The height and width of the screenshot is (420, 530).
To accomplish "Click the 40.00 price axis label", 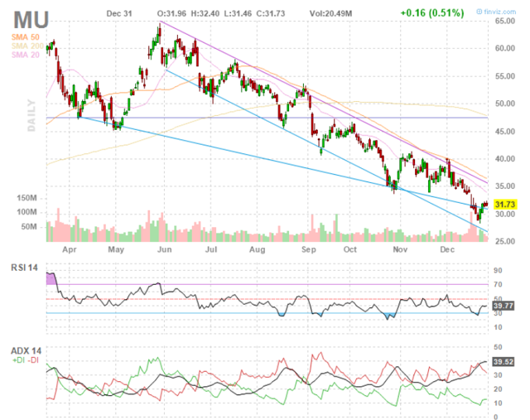I will click(505, 158).
